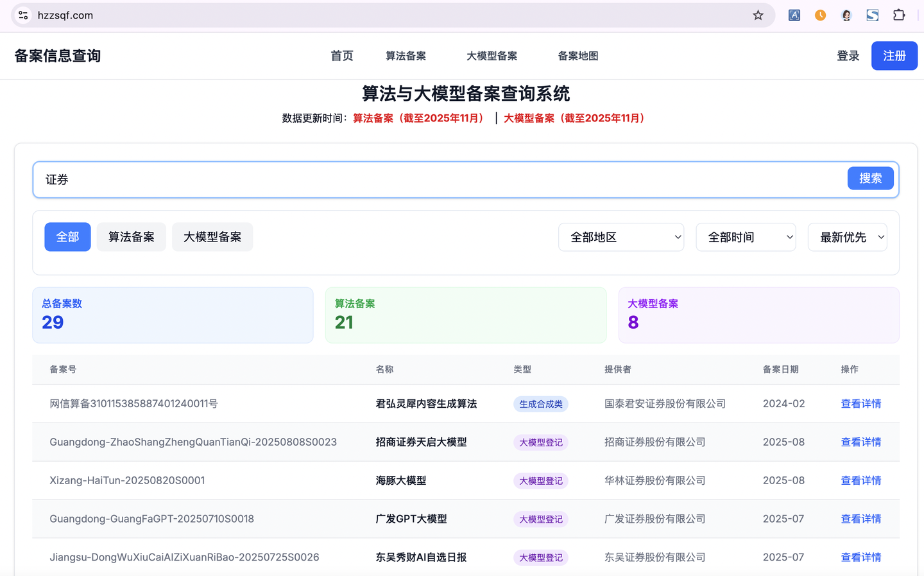This screenshot has width=924, height=576.
Task: Click the 注册 button
Action: click(x=894, y=56)
